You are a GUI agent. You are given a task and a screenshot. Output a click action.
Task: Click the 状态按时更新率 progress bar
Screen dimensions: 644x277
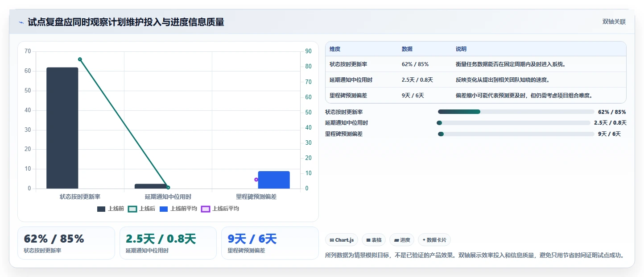516,112
